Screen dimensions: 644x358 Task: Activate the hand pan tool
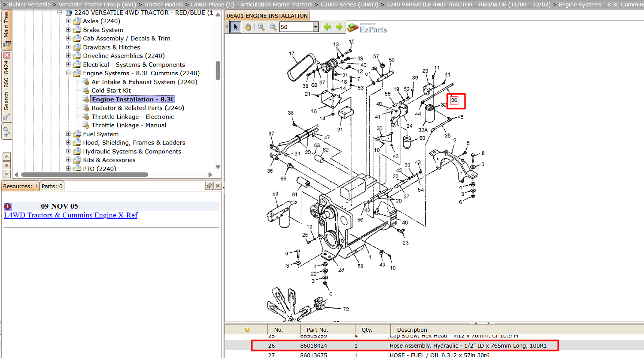[248, 27]
